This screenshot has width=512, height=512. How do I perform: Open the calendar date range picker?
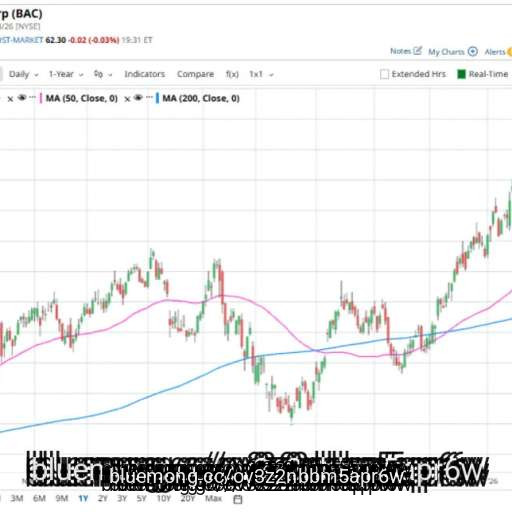(238, 499)
